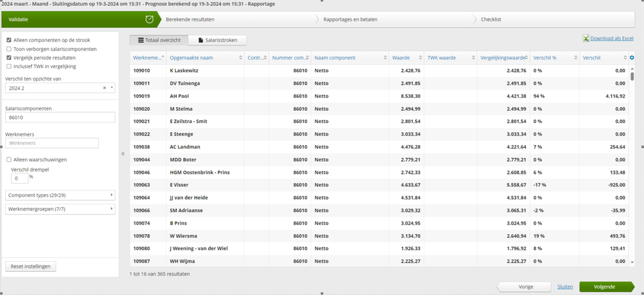644x299 pixels.
Task: Click the Download als Excel link
Action: (612, 39)
